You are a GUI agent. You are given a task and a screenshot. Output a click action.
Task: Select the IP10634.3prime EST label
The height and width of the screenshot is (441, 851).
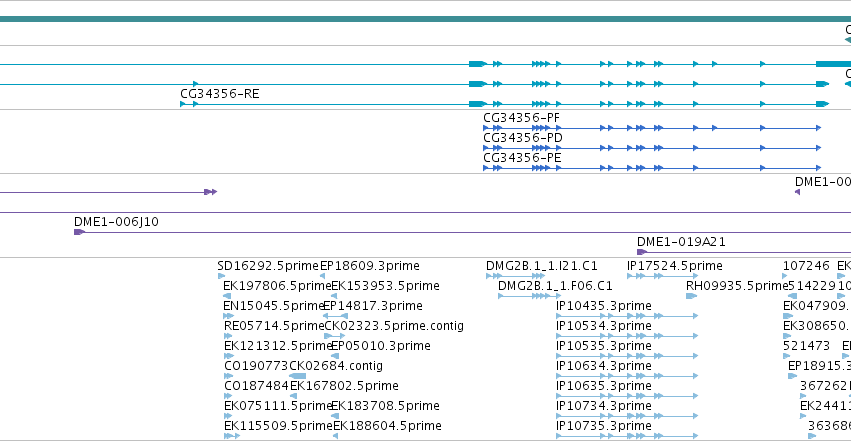[604, 366]
